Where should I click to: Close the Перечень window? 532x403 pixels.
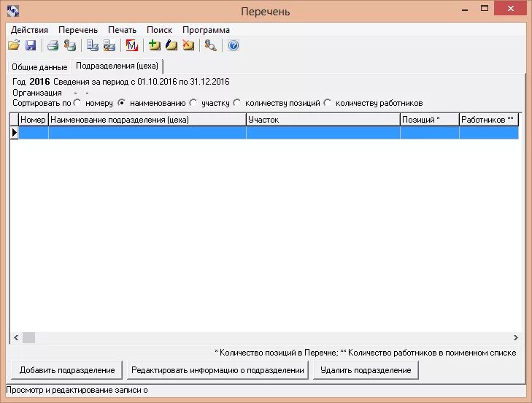click(x=511, y=9)
